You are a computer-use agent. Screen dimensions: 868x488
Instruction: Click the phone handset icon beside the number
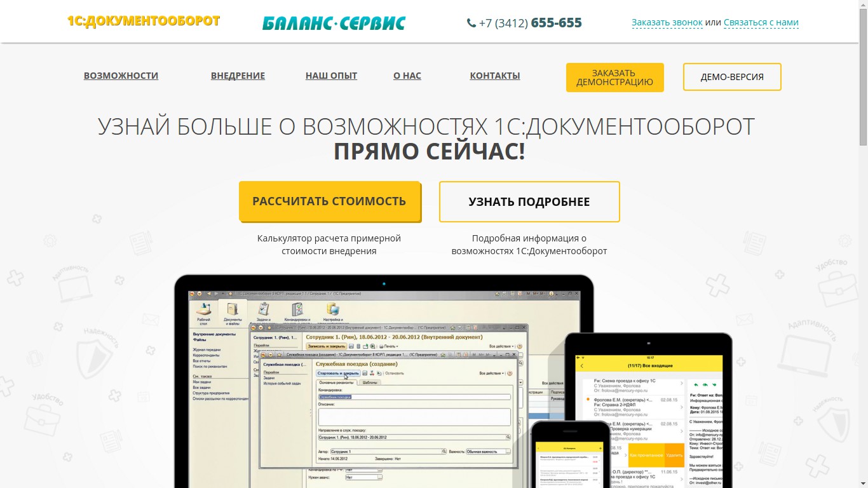click(x=471, y=23)
